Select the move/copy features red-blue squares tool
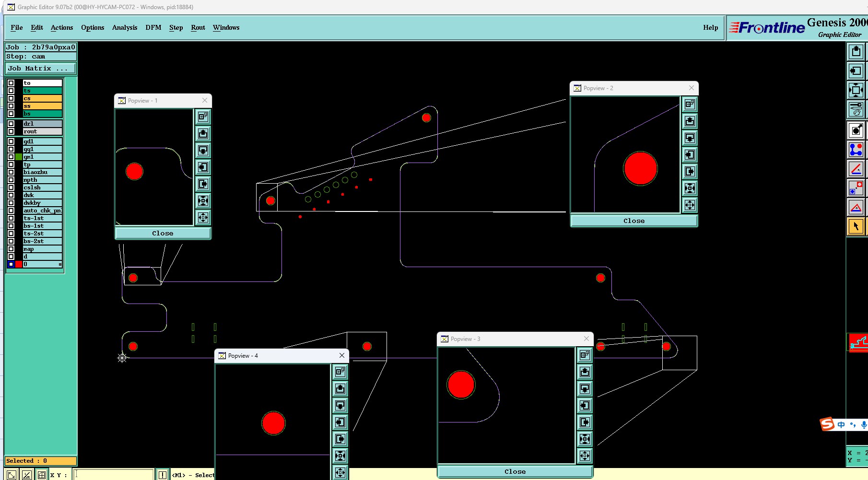This screenshot has width=868, height=480. 856,188
